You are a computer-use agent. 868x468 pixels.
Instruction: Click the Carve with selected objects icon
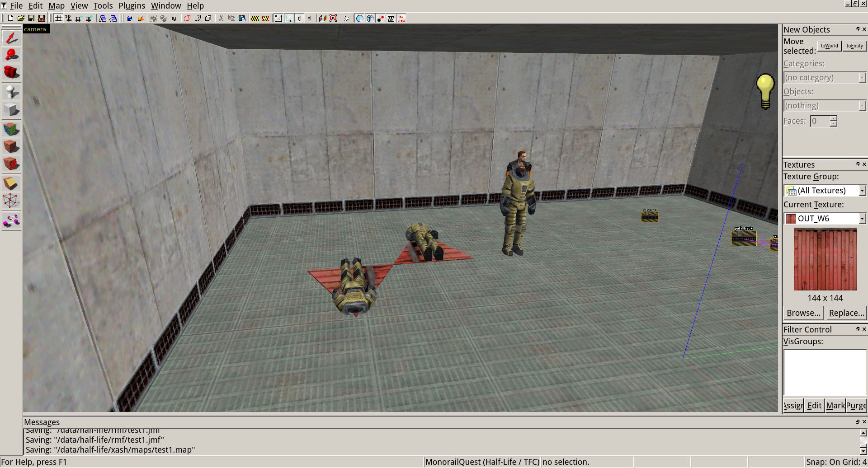[x=130, y=18]
